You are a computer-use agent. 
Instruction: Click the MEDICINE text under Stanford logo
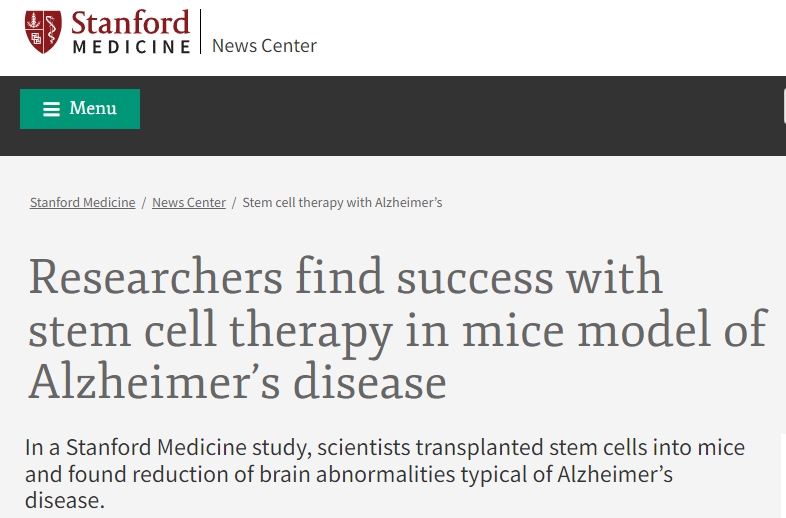pyautogui.click(x=130, y=46)
